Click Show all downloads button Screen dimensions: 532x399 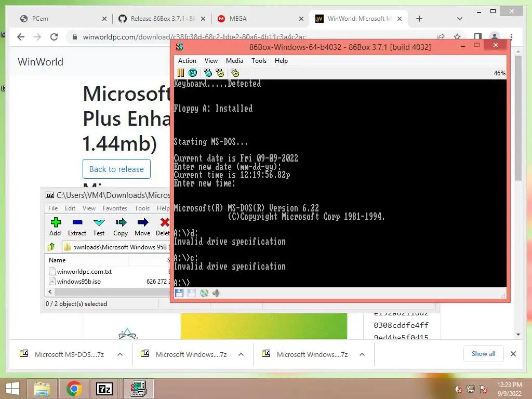point(484,353)
